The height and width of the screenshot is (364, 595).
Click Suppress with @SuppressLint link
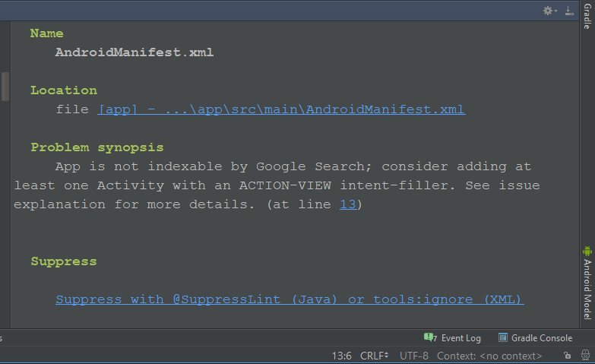click(x=290, y=299)
